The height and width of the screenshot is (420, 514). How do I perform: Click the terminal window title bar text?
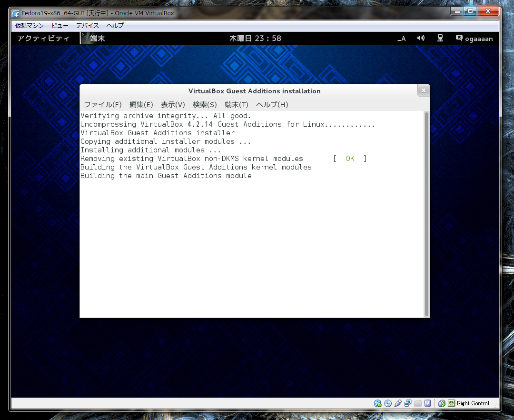tap(254, 91)
